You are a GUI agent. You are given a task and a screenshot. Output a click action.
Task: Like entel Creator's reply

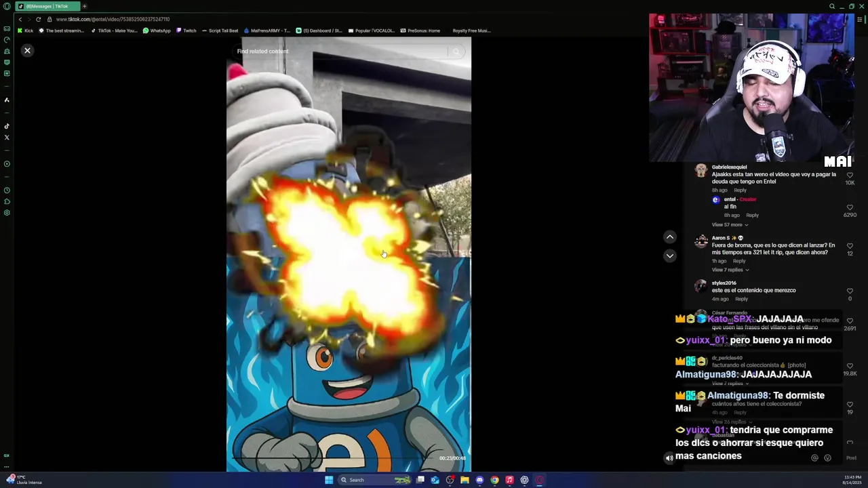click(x=850, y=207)
